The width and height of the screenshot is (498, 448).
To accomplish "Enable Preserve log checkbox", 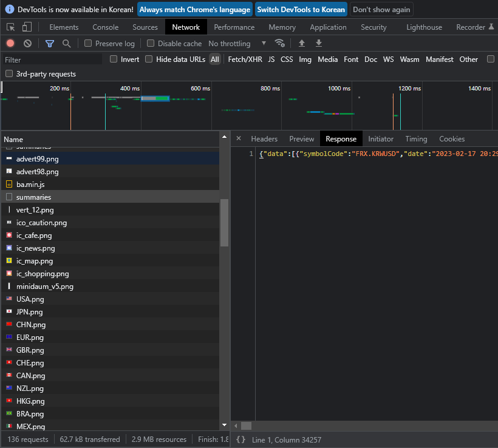I will pos(88,43).
